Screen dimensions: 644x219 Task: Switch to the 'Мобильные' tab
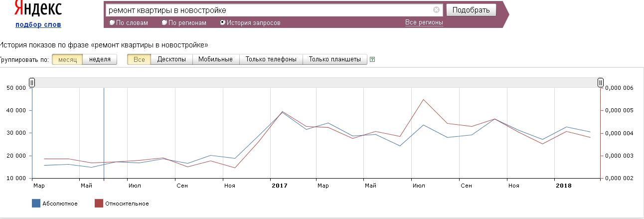(x=215, y=59)
